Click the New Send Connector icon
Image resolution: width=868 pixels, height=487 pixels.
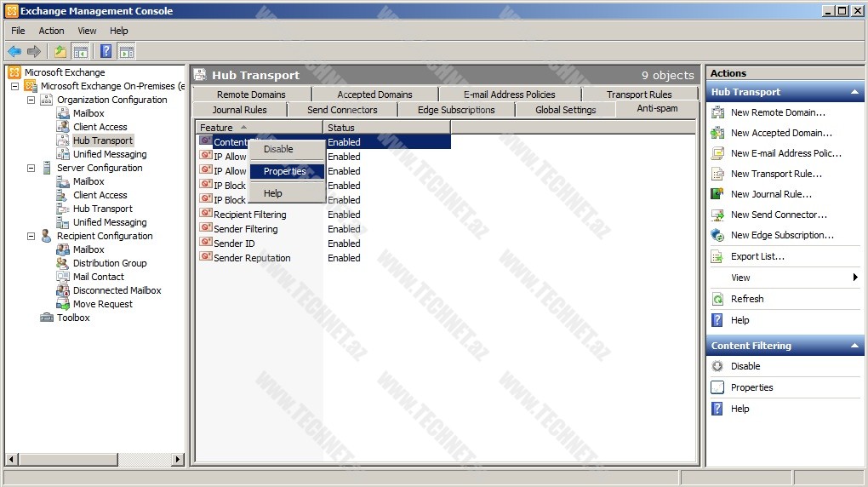tap(717, 215)
